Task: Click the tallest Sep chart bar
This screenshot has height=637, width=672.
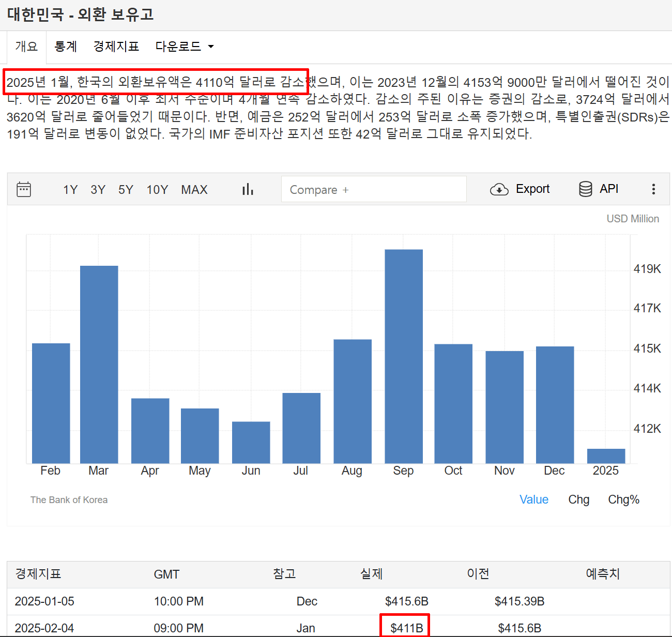Action: 403,357
